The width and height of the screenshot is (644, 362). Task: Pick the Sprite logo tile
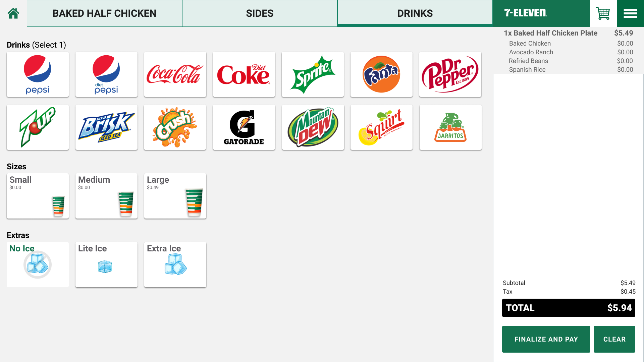[313, 74]
